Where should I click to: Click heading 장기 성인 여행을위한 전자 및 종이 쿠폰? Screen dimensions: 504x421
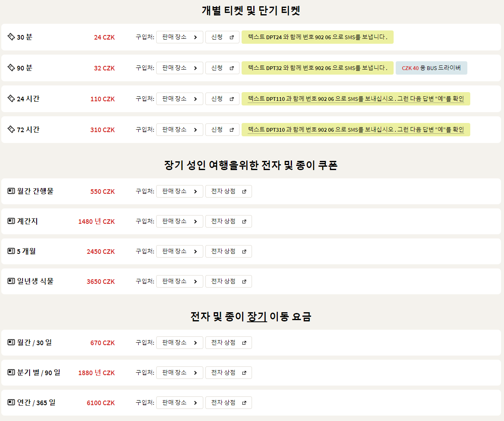(251, 165)
